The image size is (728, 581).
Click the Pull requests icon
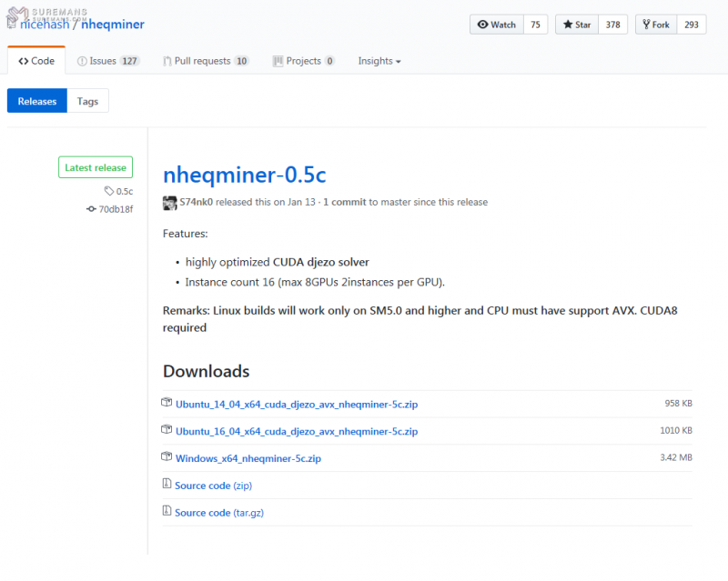point(167,61)
